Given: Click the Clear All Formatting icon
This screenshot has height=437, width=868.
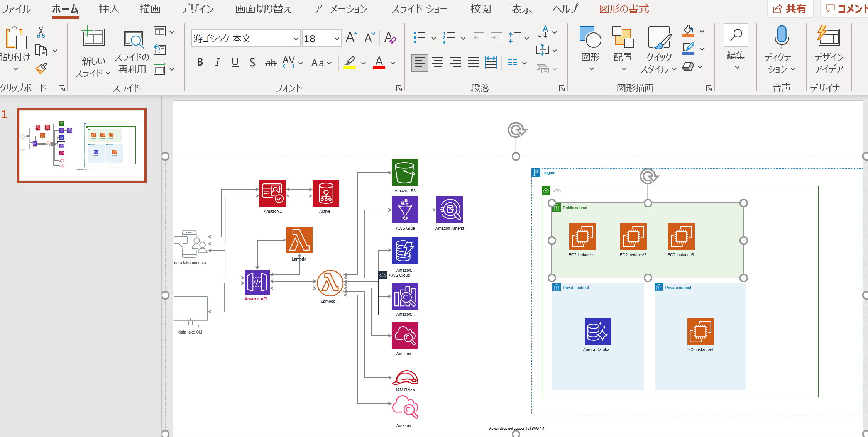Looking at the screenshot, I should pos(390,38).
